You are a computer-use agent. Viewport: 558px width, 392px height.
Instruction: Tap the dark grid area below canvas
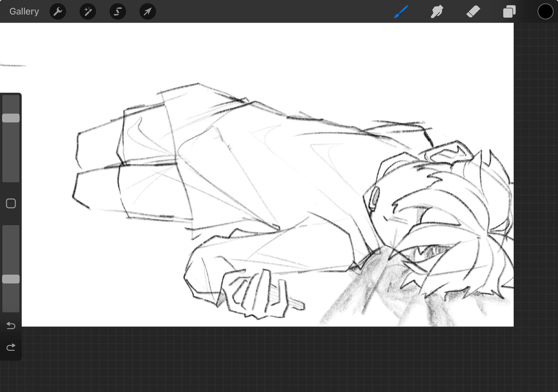pyautogui.click(x=279, y=359)
